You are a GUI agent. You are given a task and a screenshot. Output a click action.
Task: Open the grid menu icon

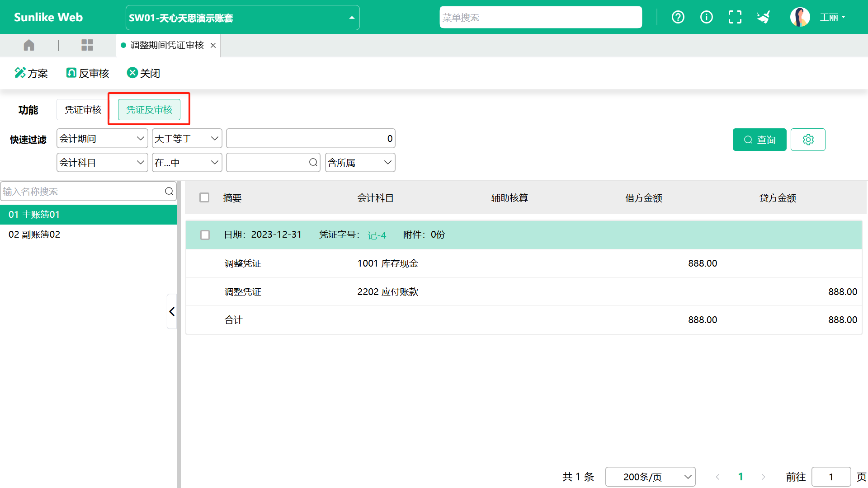[x=87, y=45]
